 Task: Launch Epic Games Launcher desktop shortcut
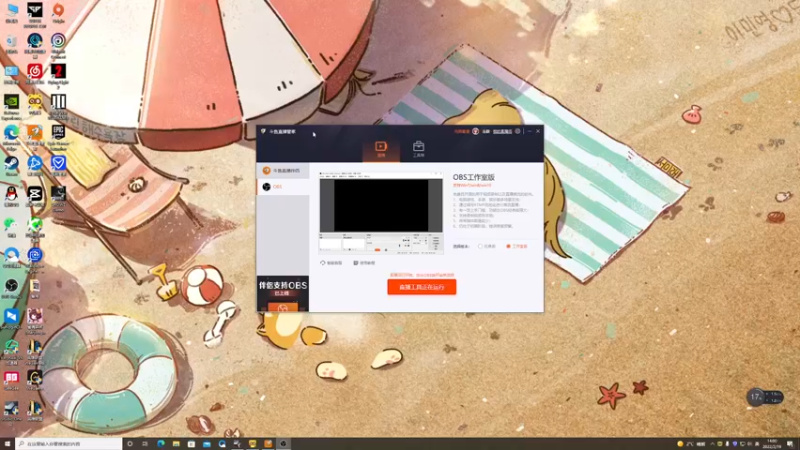[x=58, y=136]
